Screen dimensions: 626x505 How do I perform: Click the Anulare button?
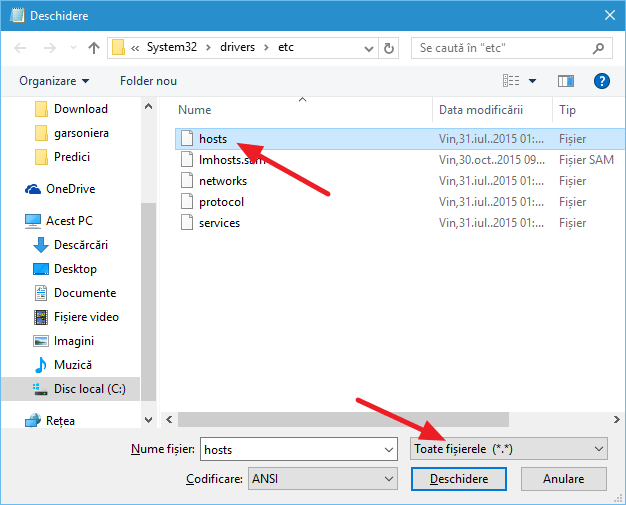(x=564, y=479)
